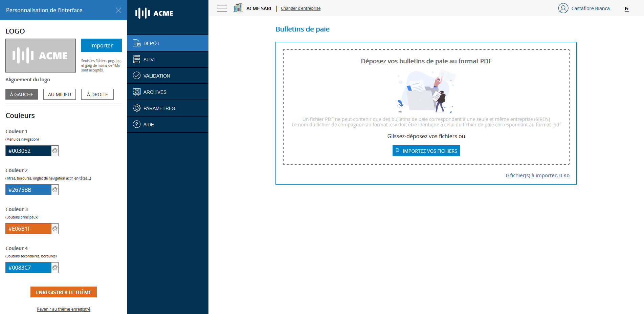
Task: Open the Validation checkmark section
Action: (x=137, y=76)
